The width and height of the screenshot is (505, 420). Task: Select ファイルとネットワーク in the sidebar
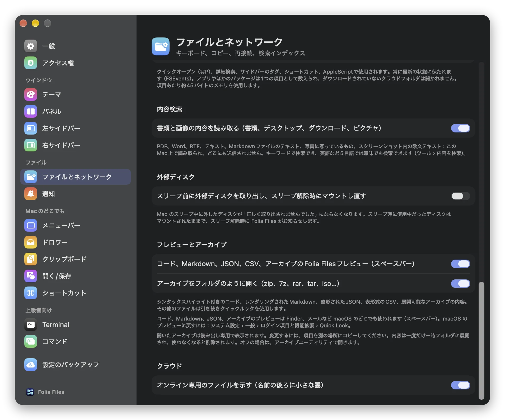pos(76,177)
